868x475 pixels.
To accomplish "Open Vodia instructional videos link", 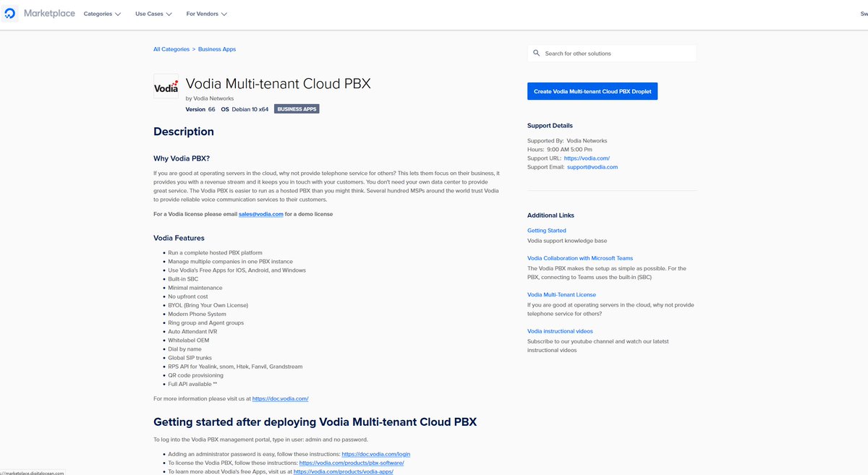I will [x=561, y=331].
